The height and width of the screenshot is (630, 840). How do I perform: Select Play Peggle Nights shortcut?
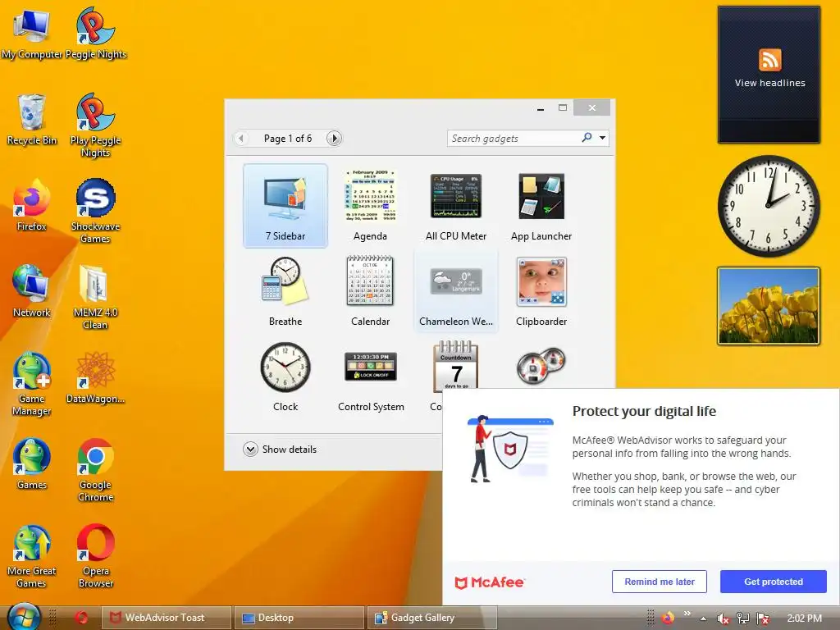[x=95, y=126]
